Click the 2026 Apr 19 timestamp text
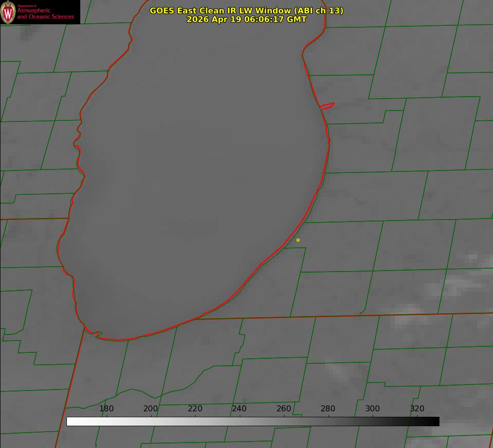Image resolution: width=493 pixels, height=448 pixels. [247, 19]
